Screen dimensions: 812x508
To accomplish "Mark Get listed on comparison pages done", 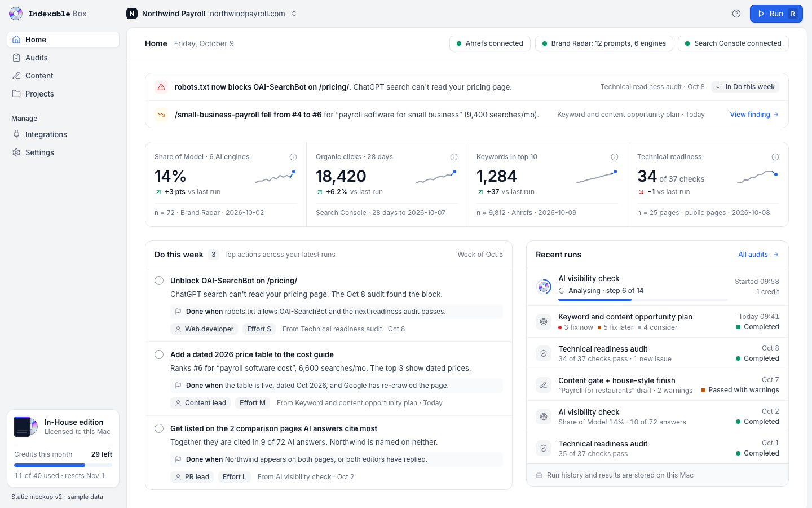I will 159,428.
